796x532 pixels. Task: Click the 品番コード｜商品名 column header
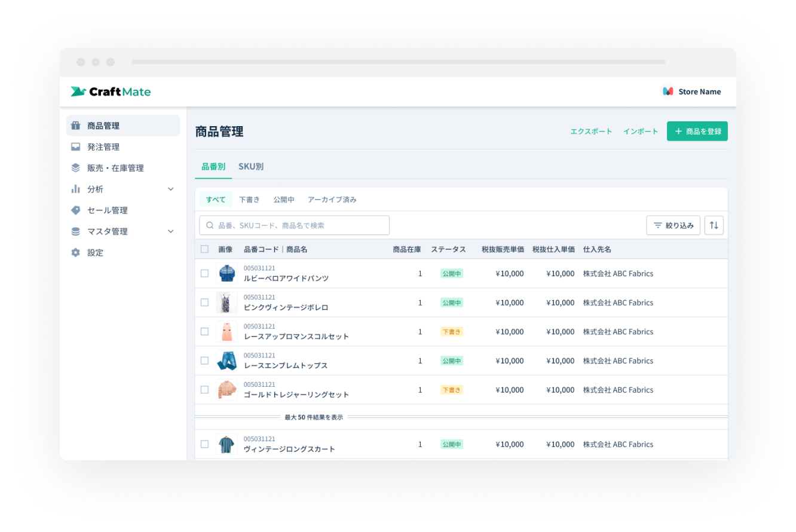275,249
